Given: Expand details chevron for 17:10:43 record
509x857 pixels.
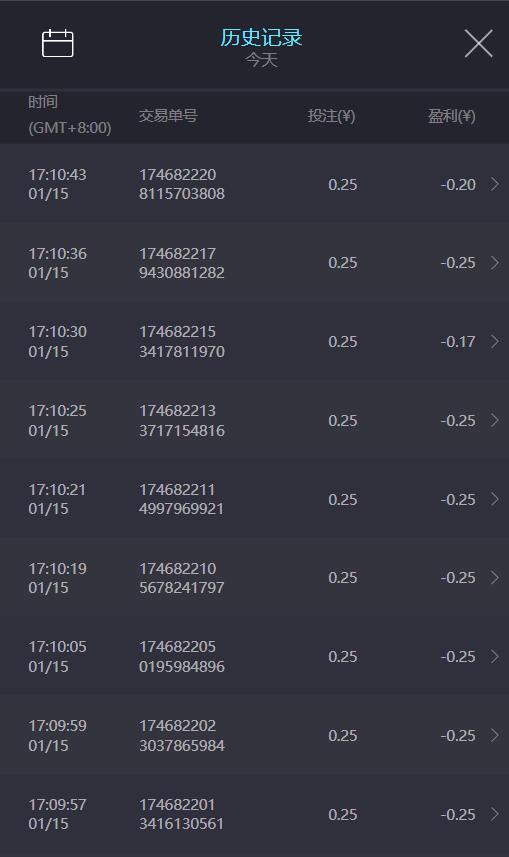Looking at the screenshot, I should (x=494, y=184).
